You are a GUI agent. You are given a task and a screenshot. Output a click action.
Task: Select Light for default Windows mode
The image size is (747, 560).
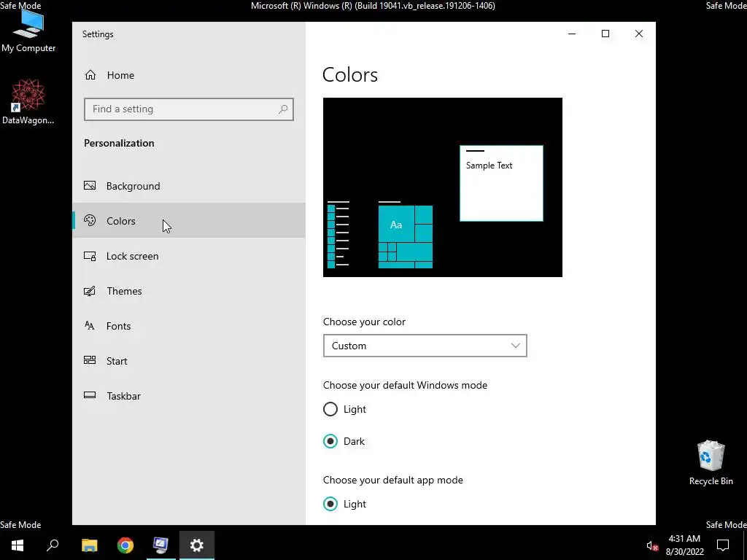345,409
